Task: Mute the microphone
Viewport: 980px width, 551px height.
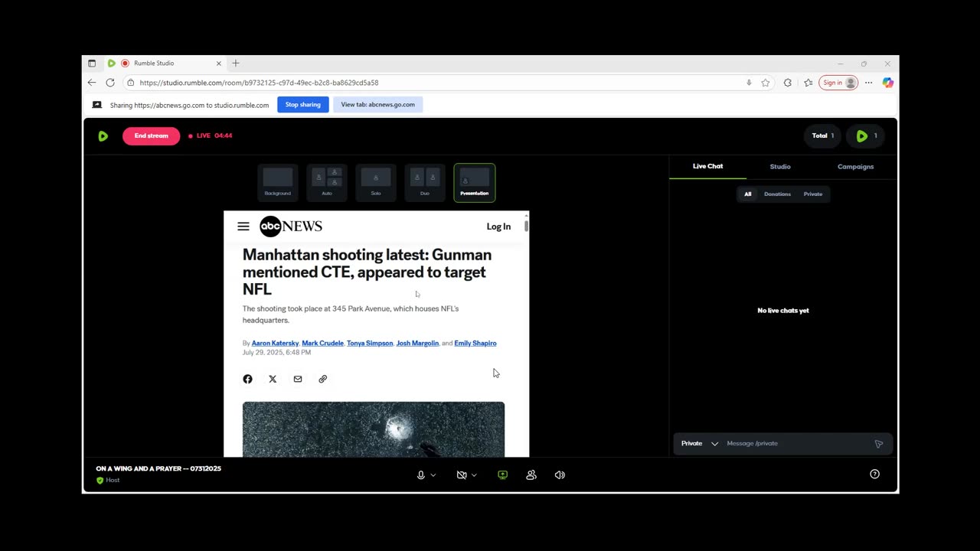Action: pos(420,475)
